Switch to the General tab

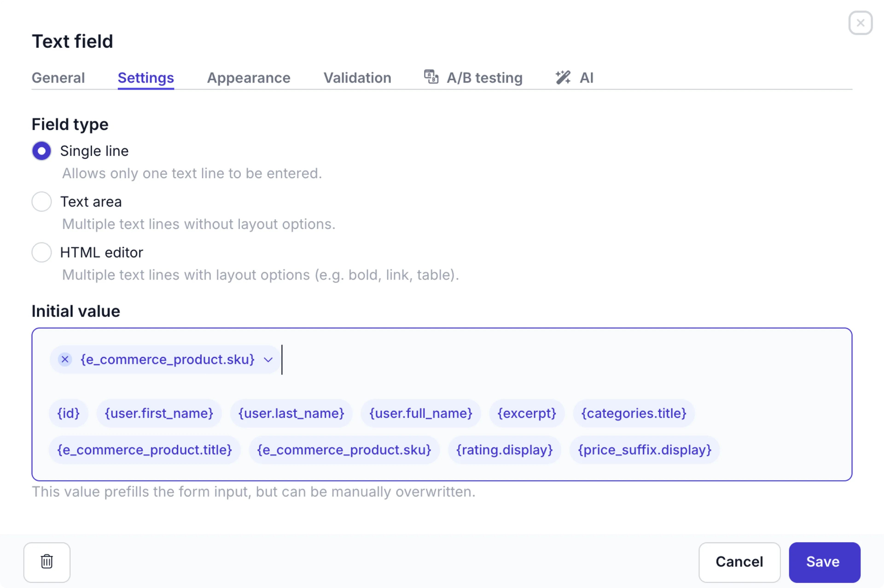(x=58, y=78)
